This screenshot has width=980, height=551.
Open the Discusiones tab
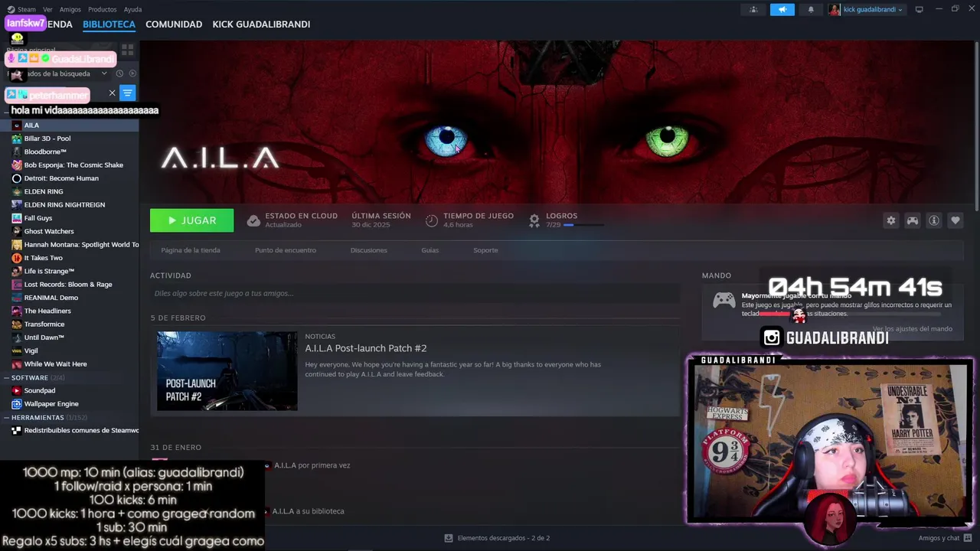368,250
